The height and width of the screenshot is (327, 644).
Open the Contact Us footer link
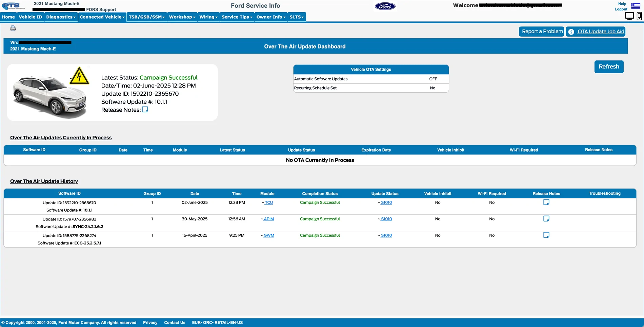click(175, 323)
